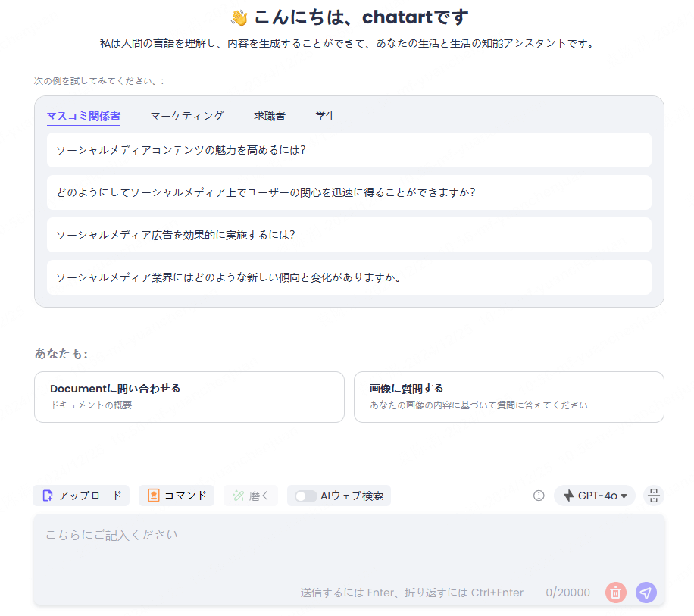Choose prompt about ユーザーの関心を迅速に得る

click(349, 192)
